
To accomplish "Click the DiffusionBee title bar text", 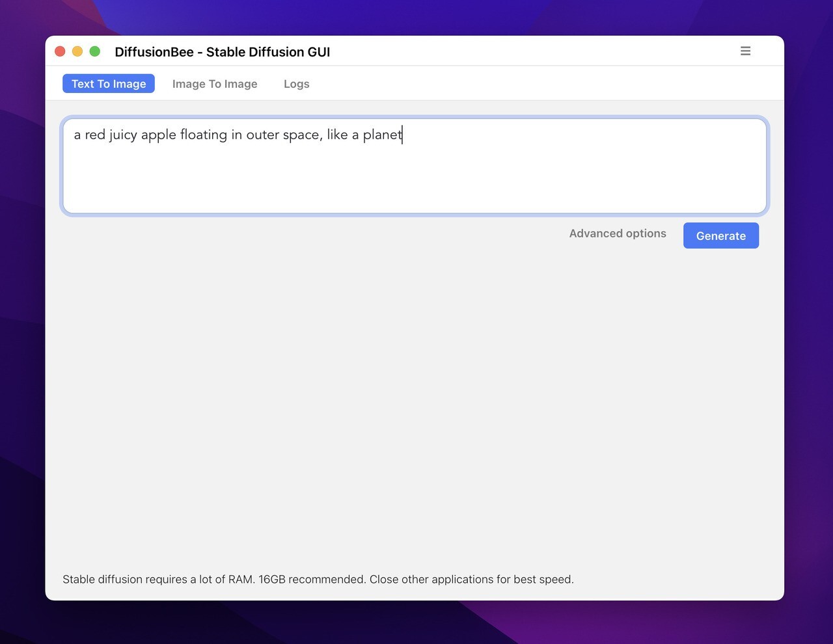I will 223,51.
